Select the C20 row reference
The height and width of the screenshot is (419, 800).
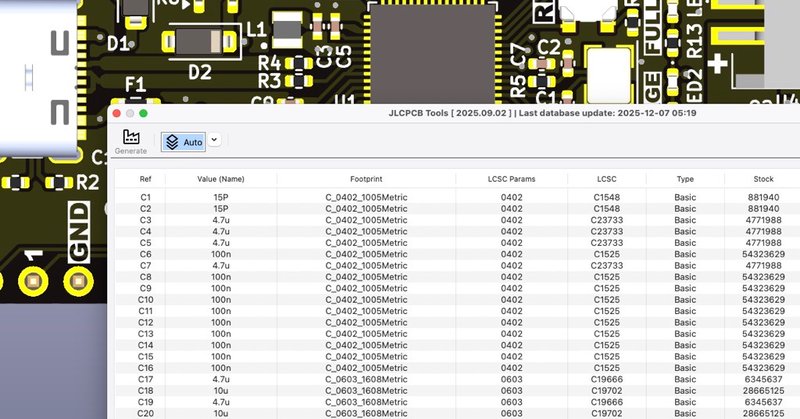click(x=145, y=413)
